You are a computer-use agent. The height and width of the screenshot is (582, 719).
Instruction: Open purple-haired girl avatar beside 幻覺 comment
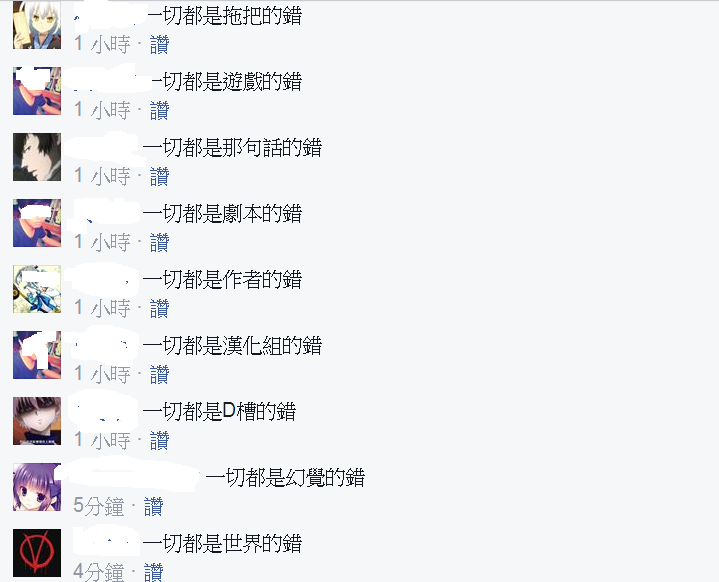click(37, 487)
